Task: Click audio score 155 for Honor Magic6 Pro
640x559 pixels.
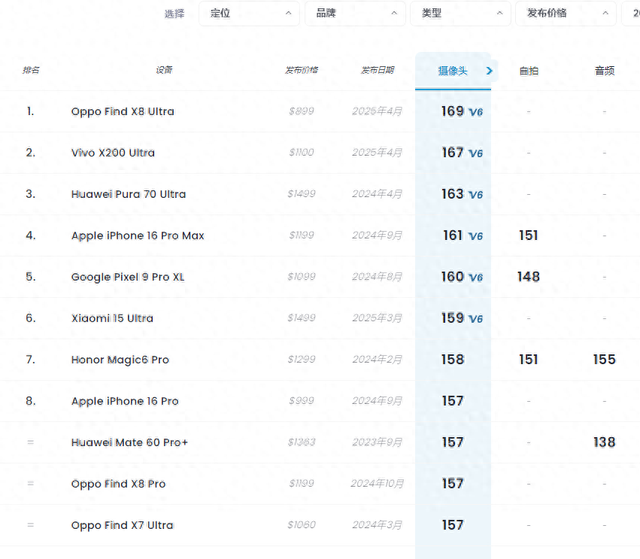Action: point(604,359)
